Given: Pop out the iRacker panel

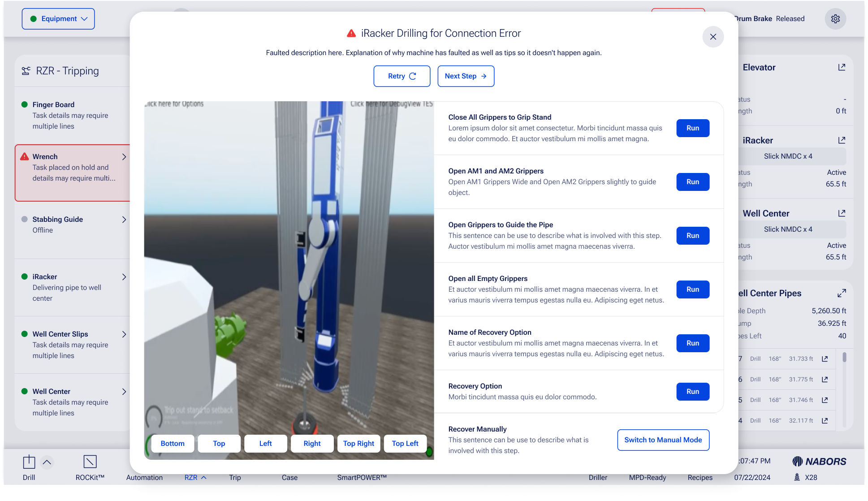Looking at the screenshot, I should [x=842, y=140].
